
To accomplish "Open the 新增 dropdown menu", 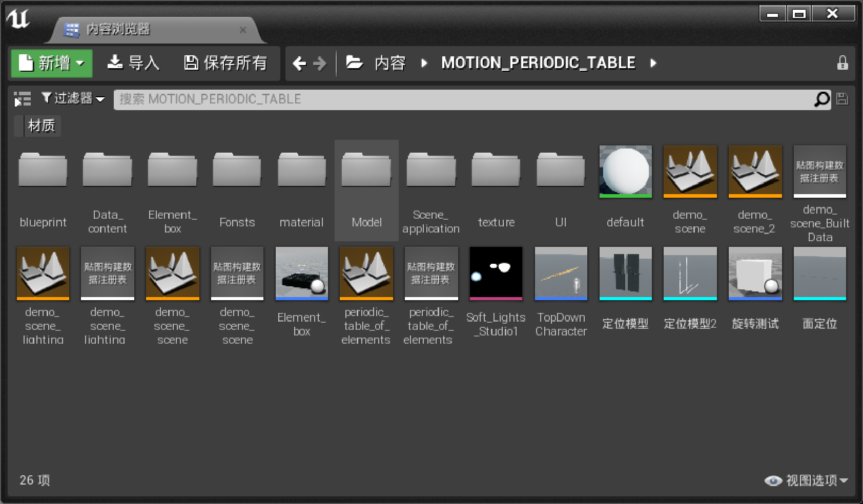I will (52, 64).
